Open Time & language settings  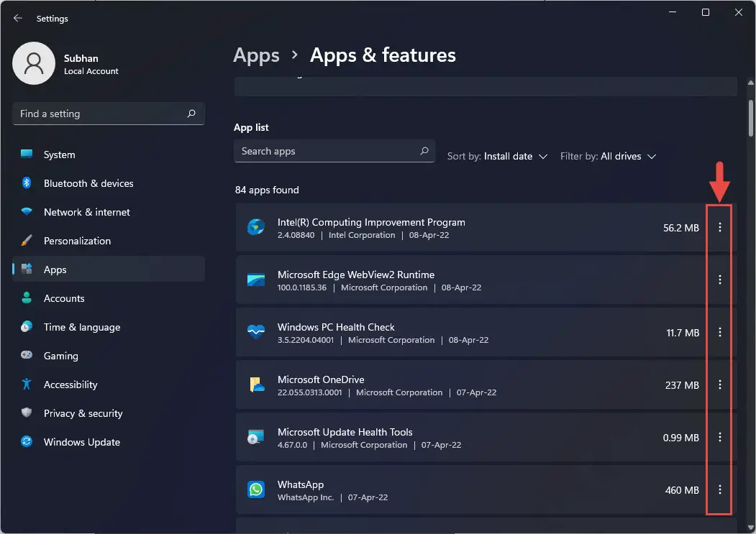109,327
